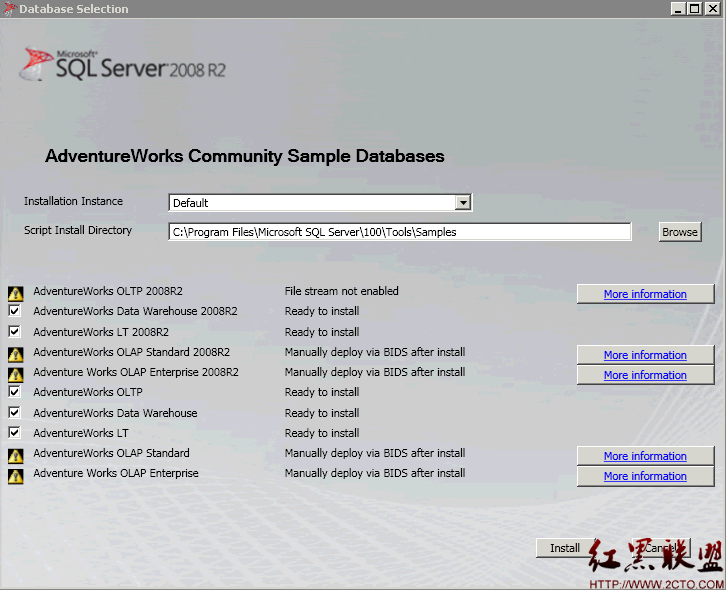Screen dimensions: 726x590
Task: Click warning icon beside AdventureWorks OLTP 2008R2
Action: point(16,293)
